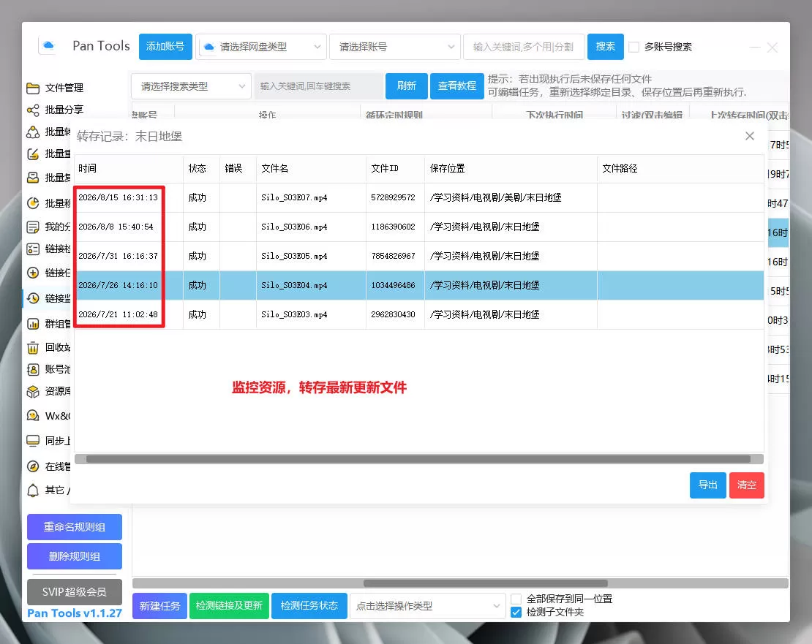Focus the 输入关键词,回车键搜索 field
Viewport: 812px width, 644px height.
(318, 86)
